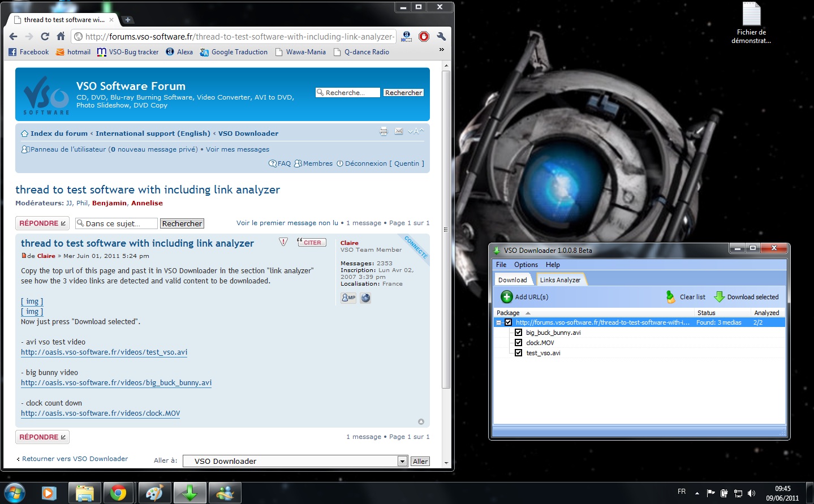Show hidden system tray icons

tap(697, 493)
